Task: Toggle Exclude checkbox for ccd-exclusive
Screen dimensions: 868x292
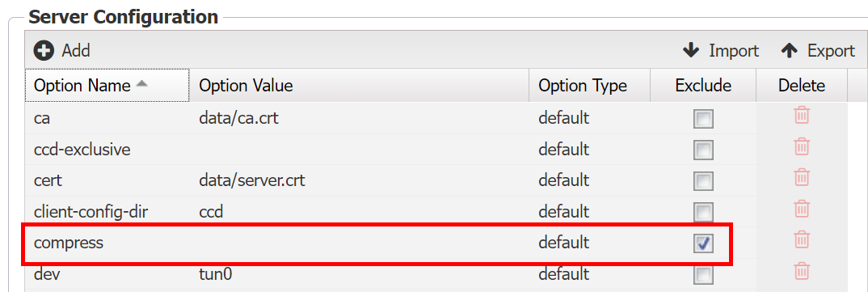Action: [x=703, y=150]
